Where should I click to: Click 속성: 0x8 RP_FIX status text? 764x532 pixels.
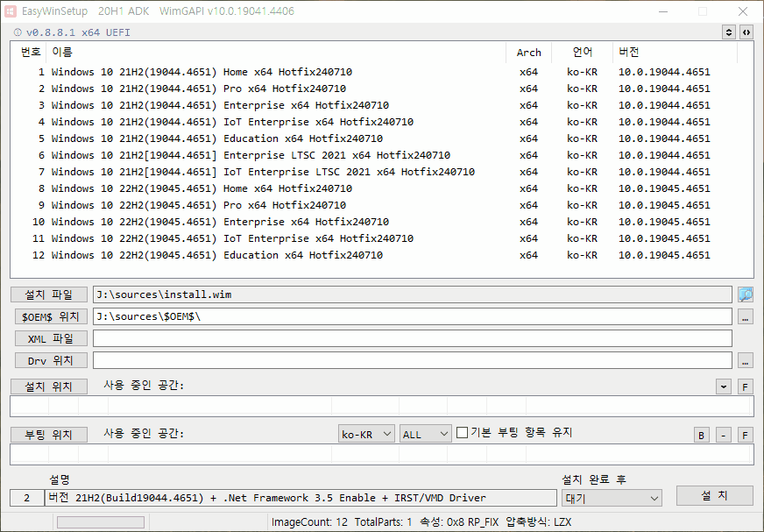[x=459, y=521]
